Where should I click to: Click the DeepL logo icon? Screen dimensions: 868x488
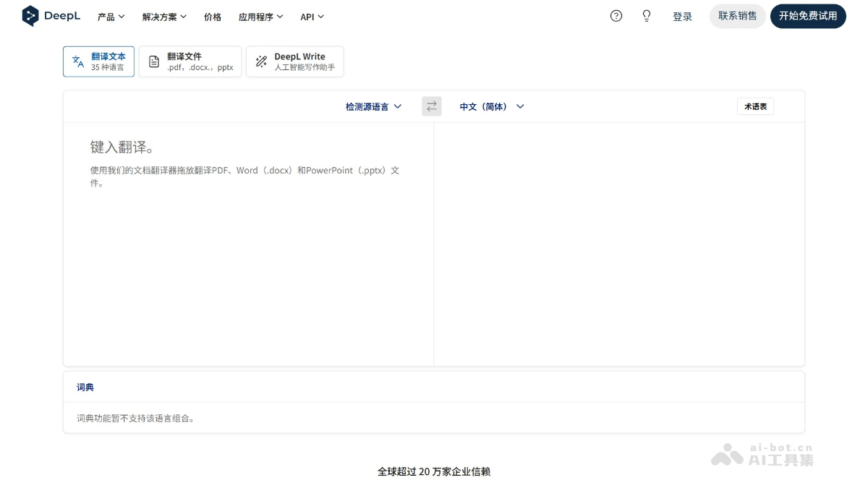coord(30,15)
